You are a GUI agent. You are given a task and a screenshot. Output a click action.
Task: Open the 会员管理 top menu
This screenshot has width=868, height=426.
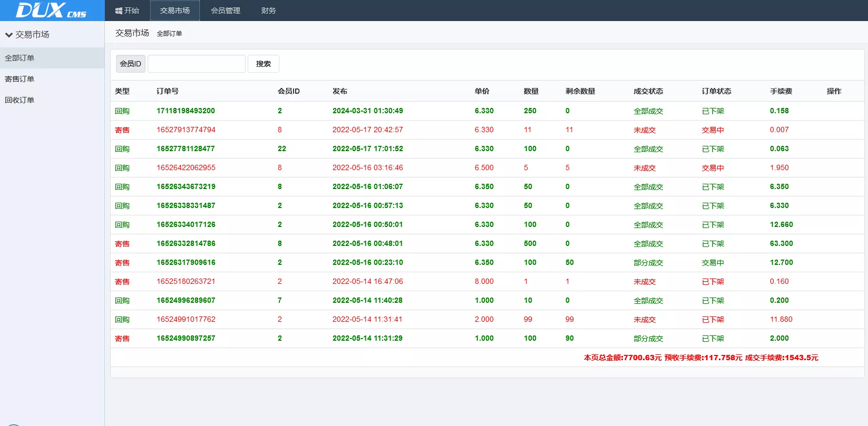pos(225,11)
